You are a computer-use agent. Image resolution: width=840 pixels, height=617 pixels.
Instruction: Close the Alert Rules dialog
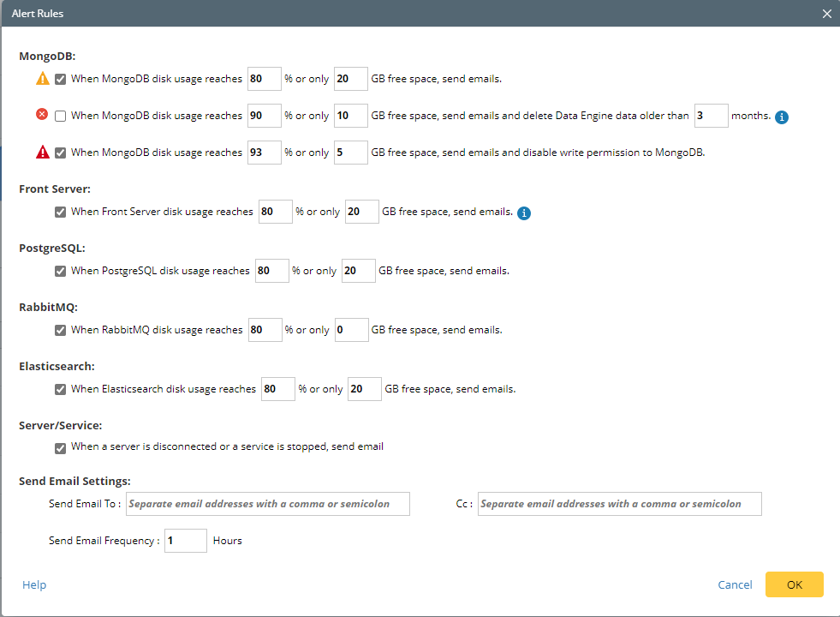click(x=826, y=14)
